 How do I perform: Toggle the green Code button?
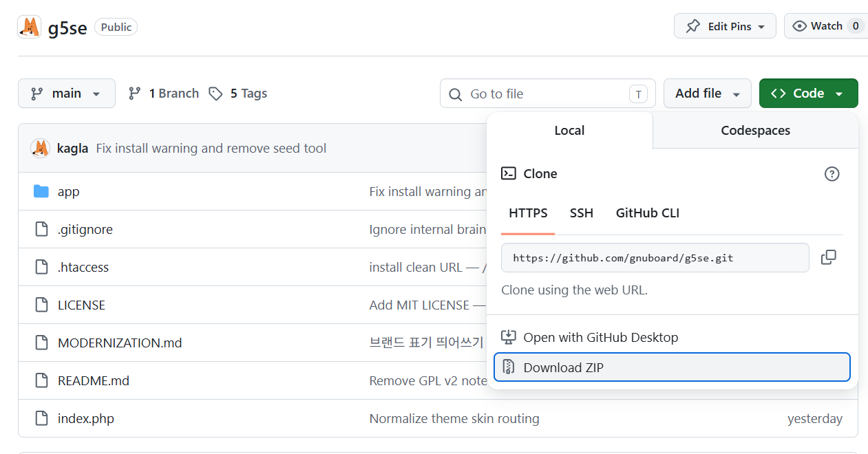[809, 94]
